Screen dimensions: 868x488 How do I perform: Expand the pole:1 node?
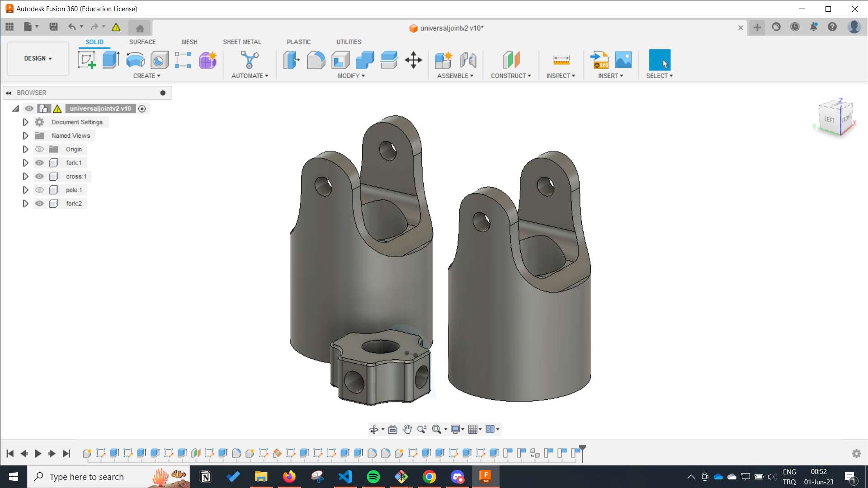25,190
